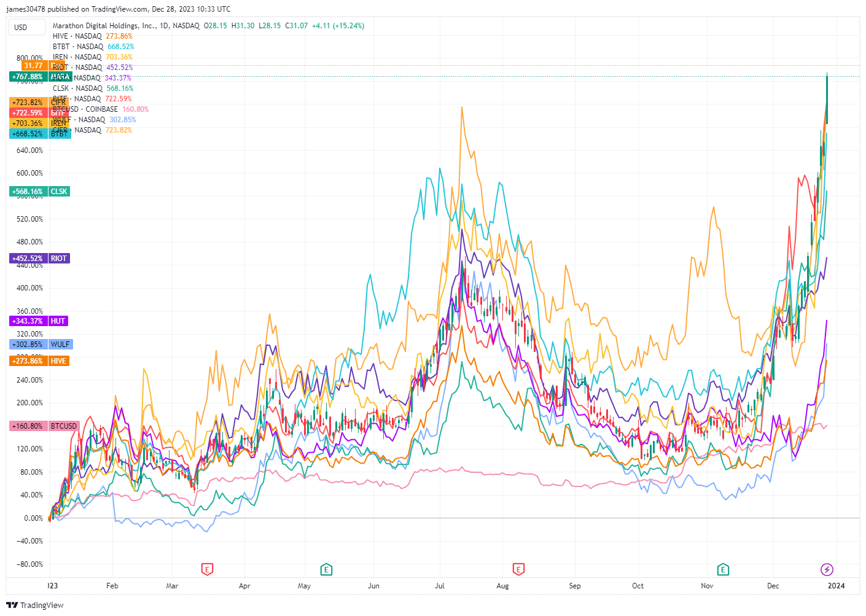Click the orange 31.77 price tag
Screen dimensions: 866x616
point(33,65)
